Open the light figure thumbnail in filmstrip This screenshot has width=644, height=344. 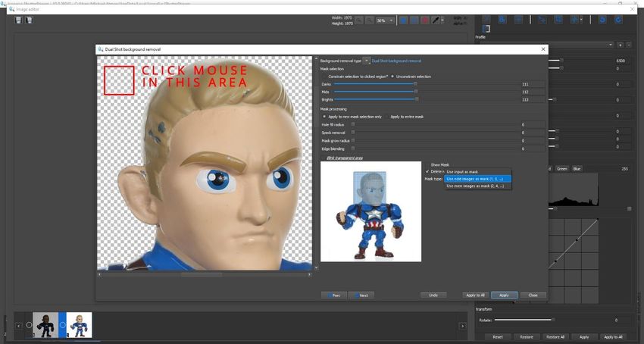80,325
